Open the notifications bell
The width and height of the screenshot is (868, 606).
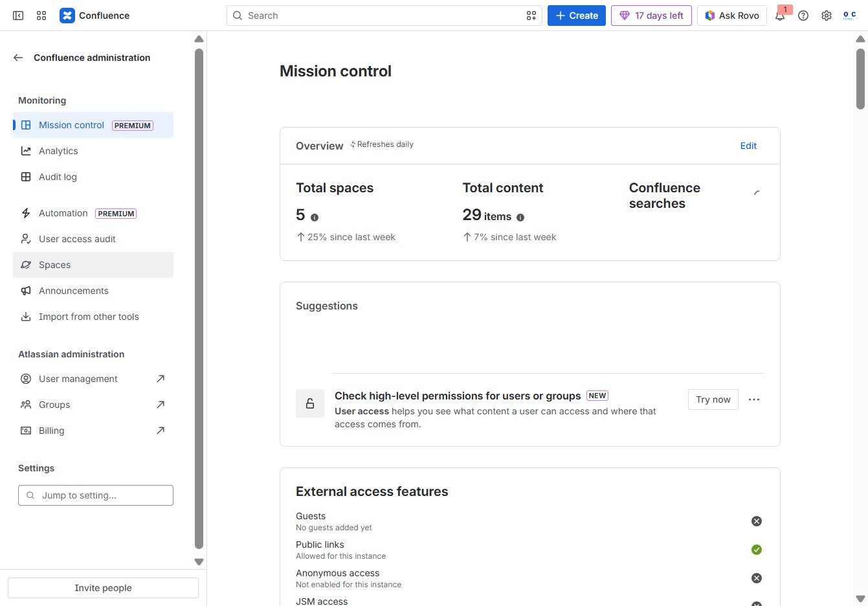[x=780, y=16]
